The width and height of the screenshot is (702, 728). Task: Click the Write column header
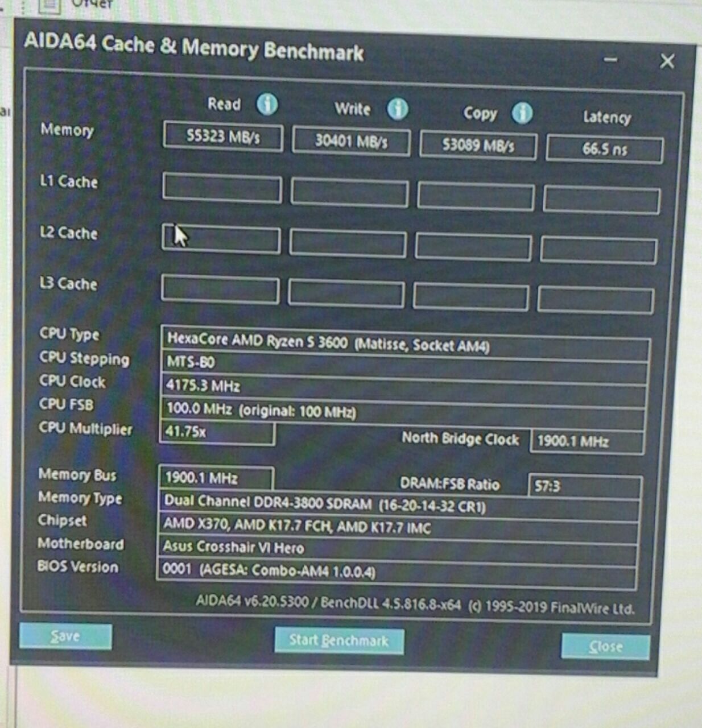[x=352, y=109]
